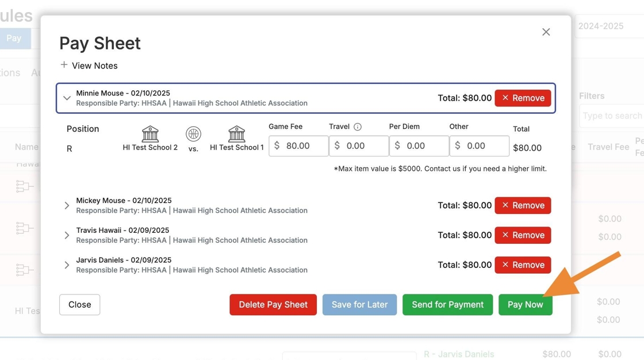This screenshot has width=644, height=360.
Task: Click the plus icon beside View Notes
Action: click(x=64, y=65)
